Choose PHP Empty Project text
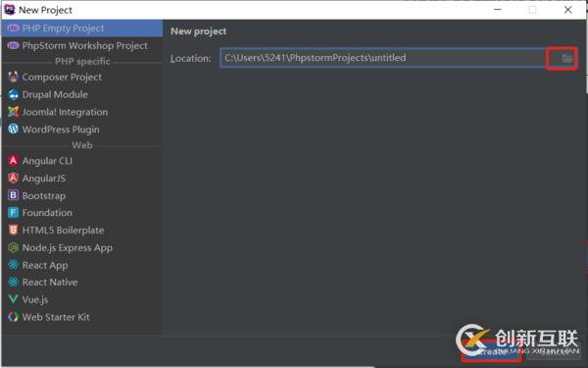The image size is (588, 368). (x=63, y=28)
